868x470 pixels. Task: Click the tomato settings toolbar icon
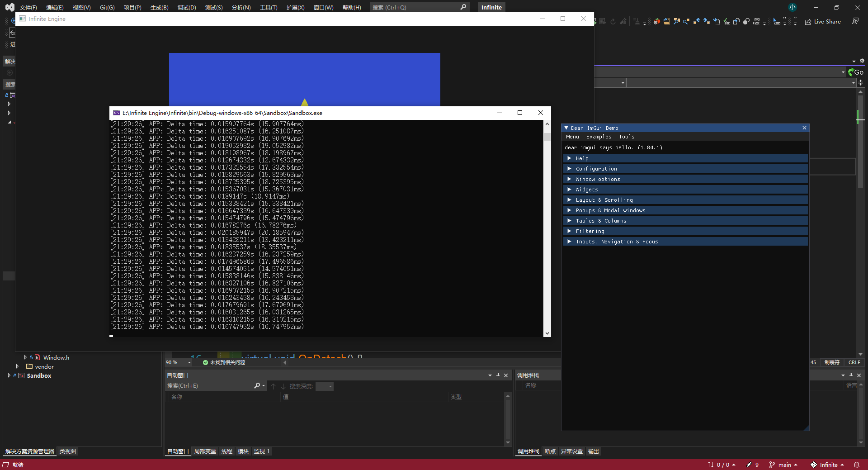point(657,21)
